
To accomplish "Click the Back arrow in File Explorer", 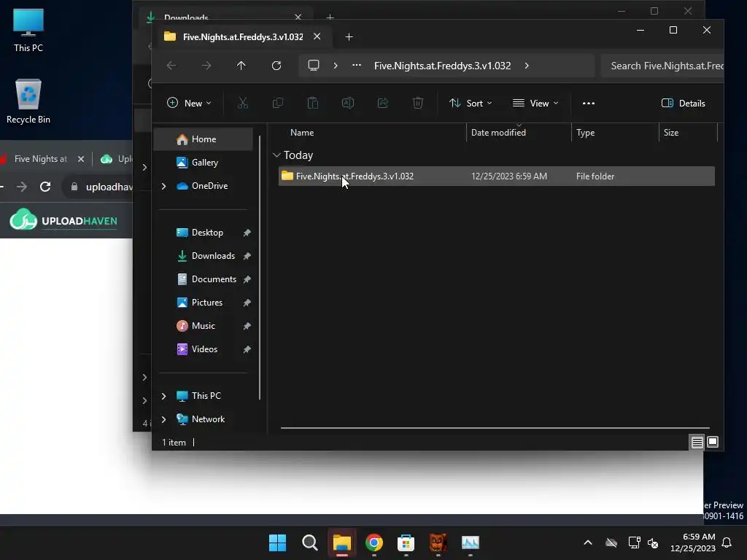I will point(171,66).
